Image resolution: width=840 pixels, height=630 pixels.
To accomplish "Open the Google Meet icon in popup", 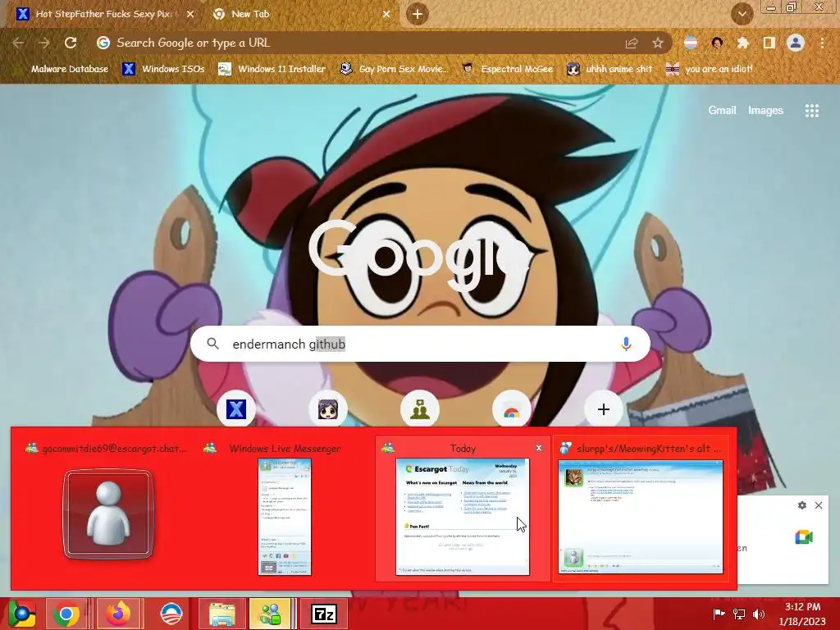I will (x=804, y=536).
